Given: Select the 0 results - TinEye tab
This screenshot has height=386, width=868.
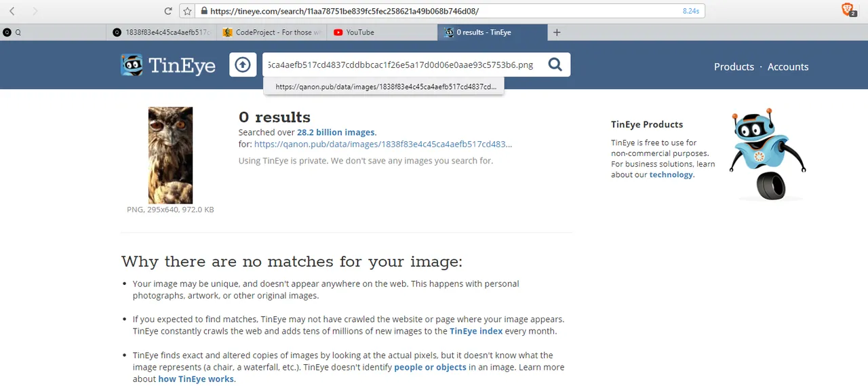Looking at the screenshot, I should click(492, 32).
